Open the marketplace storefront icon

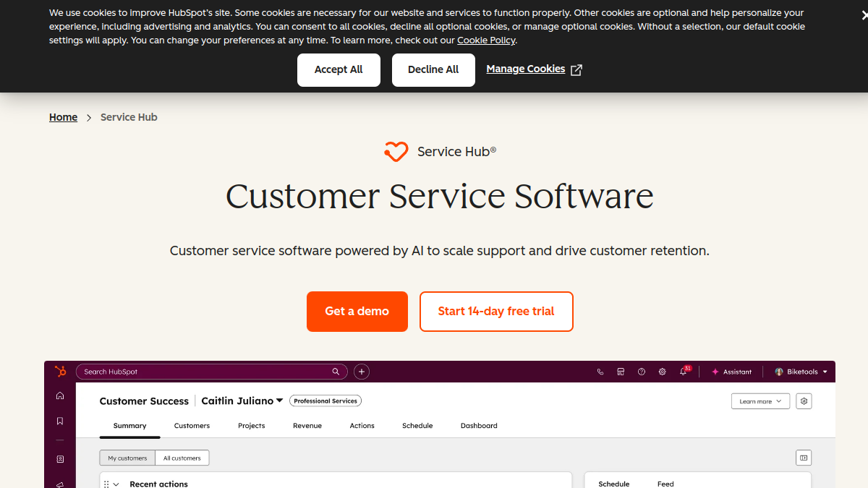(621, 372)
